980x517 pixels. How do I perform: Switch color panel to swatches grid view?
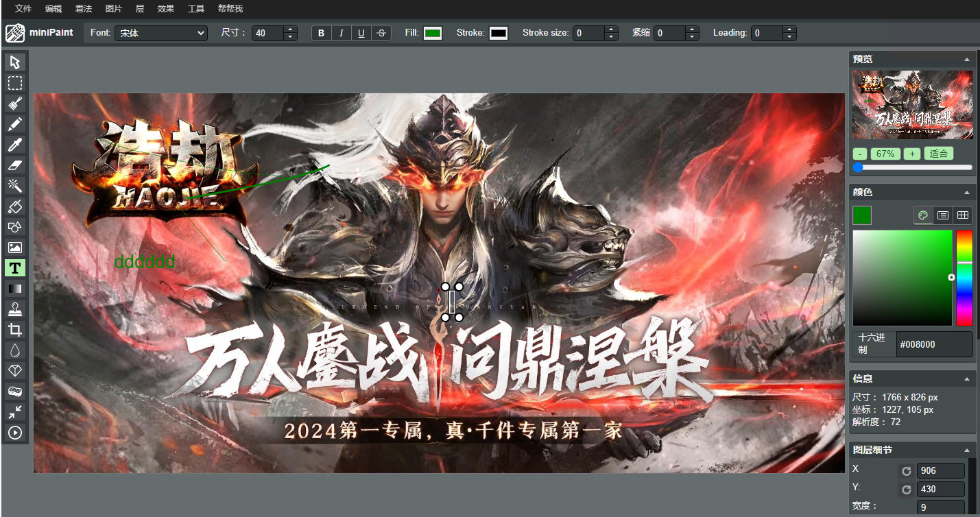(x=963, y=215)
